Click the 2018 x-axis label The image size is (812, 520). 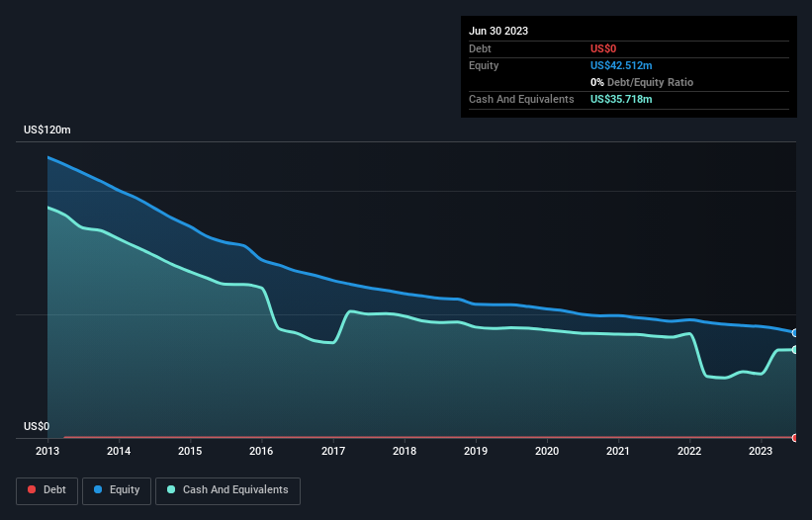[405, 451]
